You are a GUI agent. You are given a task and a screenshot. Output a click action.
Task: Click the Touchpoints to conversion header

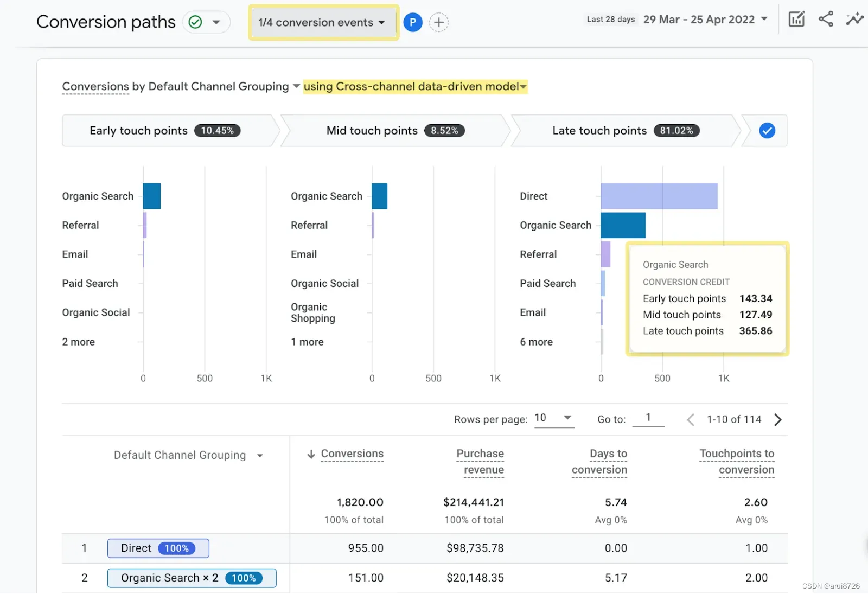click(737, 462)
